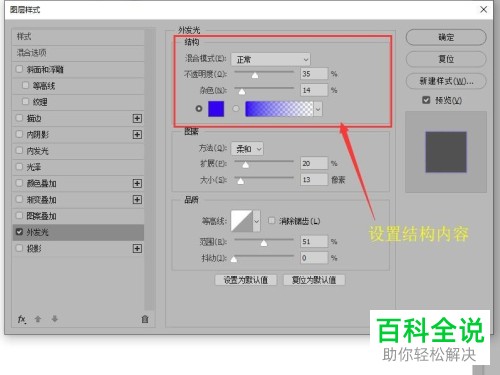The image size is (500, 375).
Task: Close the 图层样式 dialog
Action: click(483, 10)
